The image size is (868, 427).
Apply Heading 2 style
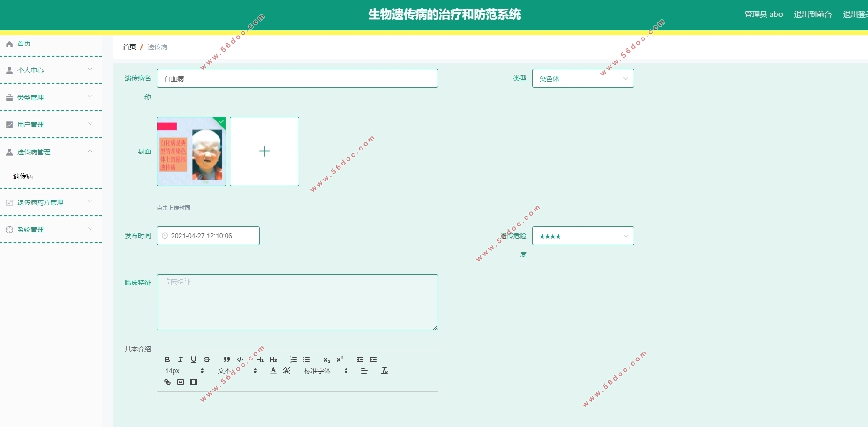(273, 360)
